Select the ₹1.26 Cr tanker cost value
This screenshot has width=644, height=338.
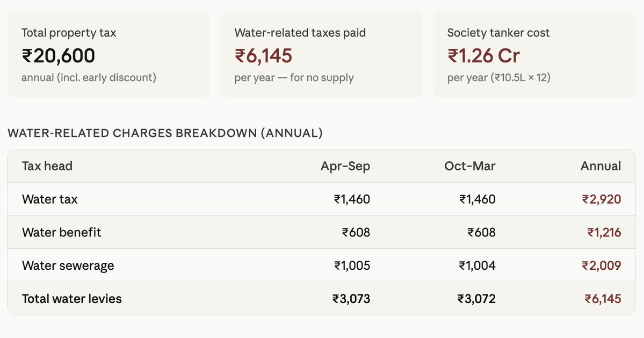[x=483, y=56]
